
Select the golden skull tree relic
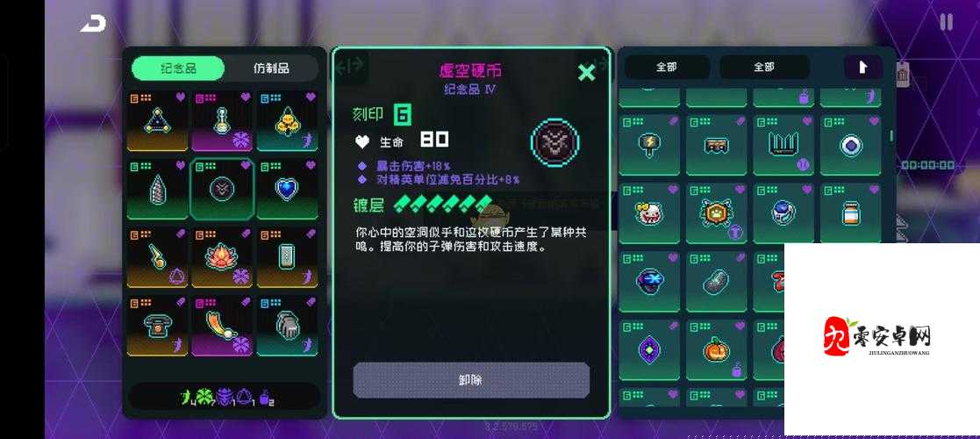pyautogui.click(x=287, y=120)
